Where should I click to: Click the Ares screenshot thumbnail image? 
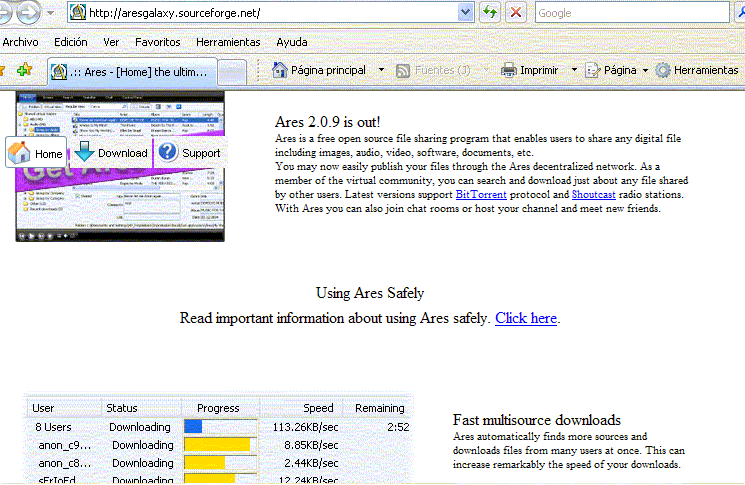[120, 166]
